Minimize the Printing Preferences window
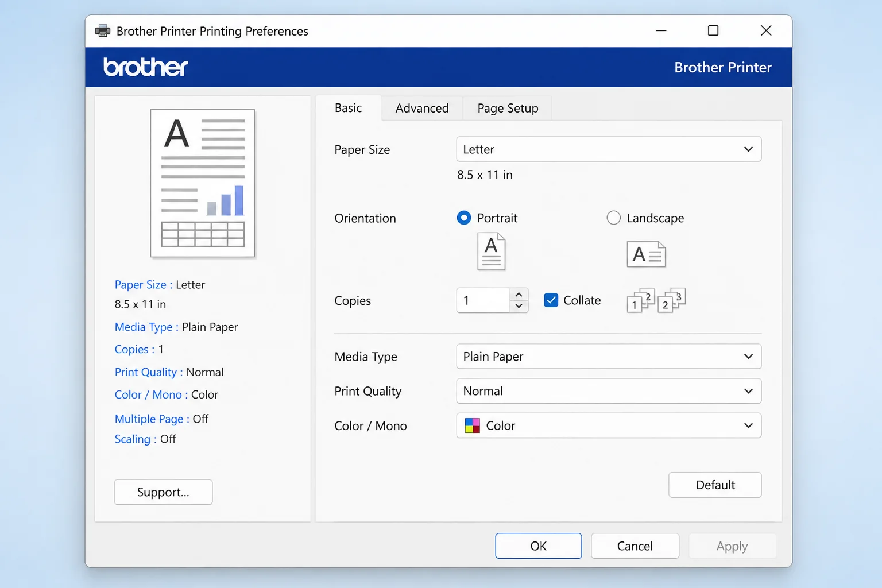Viewport: 882px width, 588px height. (661, 30)
